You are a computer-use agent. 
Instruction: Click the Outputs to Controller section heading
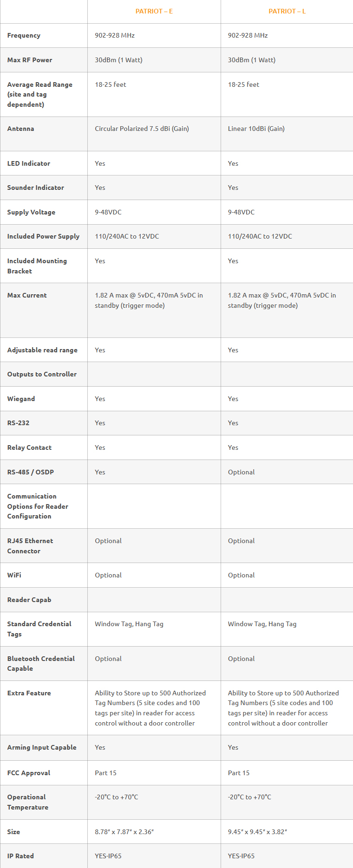(42, 374)
